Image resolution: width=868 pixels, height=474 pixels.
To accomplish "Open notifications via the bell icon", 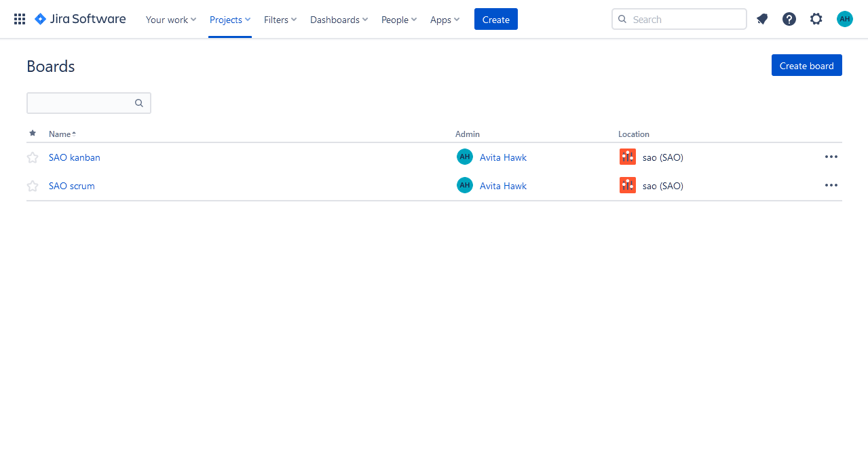I will tap(761, 19).
